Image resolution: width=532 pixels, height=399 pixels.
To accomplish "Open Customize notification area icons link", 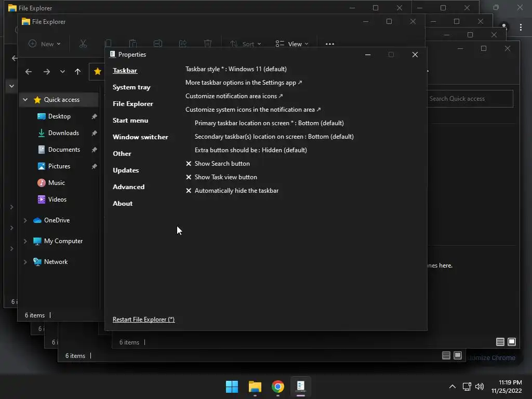I will coord(234,96).
